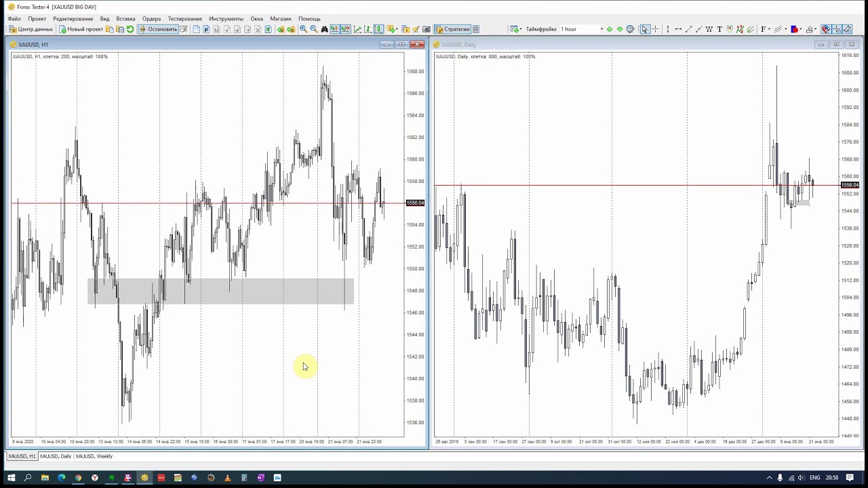Open the Windows Start menu
Viewport: 868px width, 488px height.
point(11,478)
